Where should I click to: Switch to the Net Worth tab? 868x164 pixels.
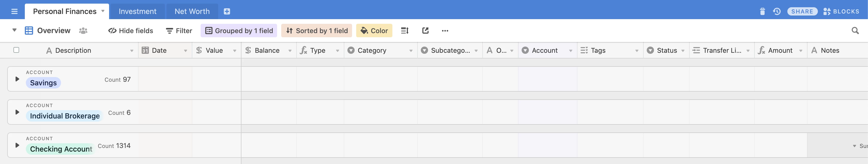pyautogui.click(x=192, y=11)
